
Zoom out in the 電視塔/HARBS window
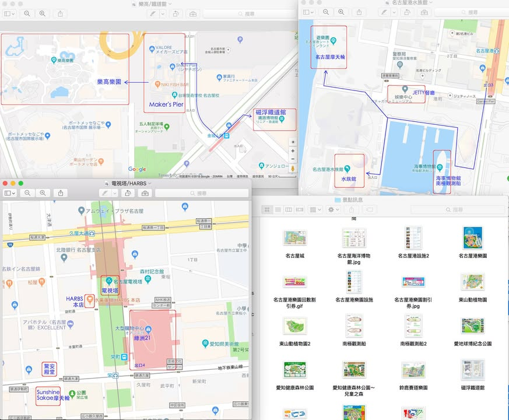[27, 193]
